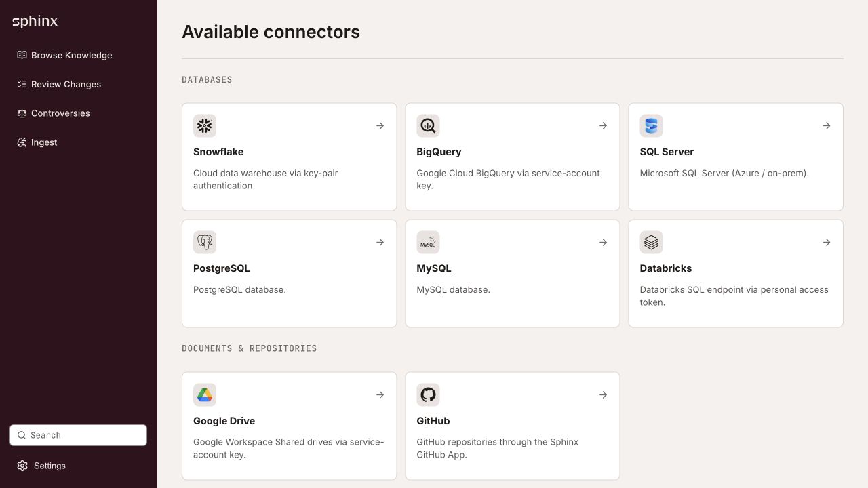Image resolution: width=868 pixels, height=488 pixels.
Task: Click the Review Changes checklist icon
Action: pyautogui.click(x=22, y=84)
